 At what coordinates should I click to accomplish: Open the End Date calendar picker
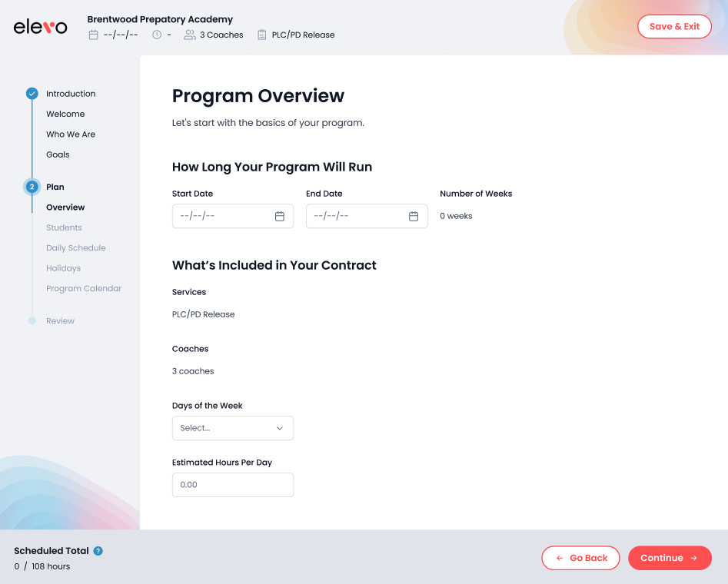[x=414, y=216]
